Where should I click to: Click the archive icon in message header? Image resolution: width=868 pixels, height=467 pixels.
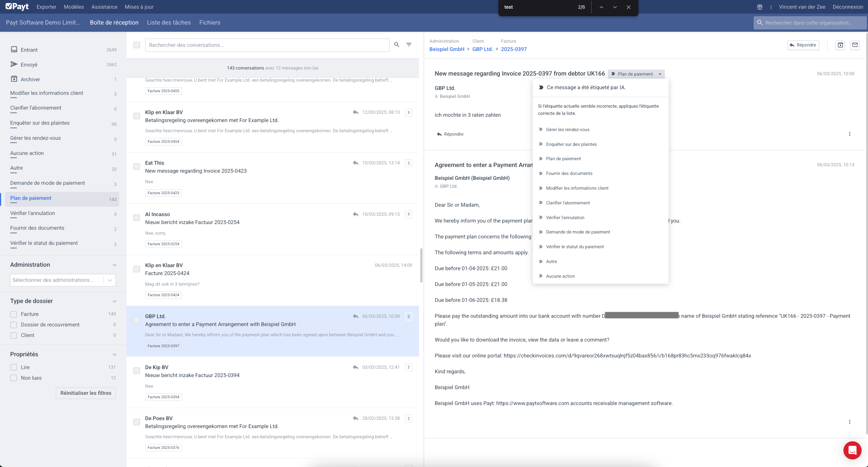(840, 45)
